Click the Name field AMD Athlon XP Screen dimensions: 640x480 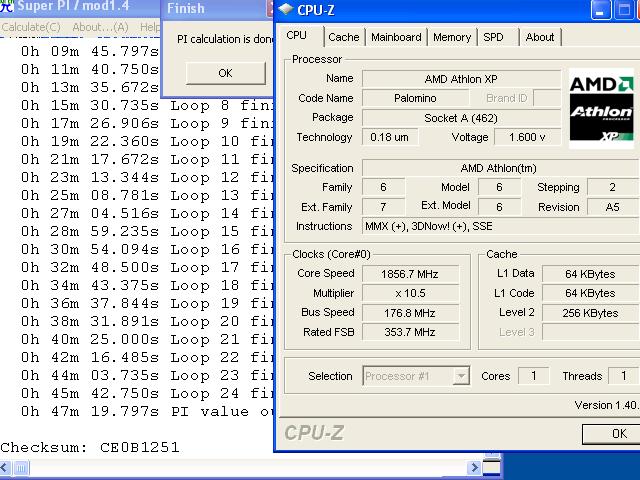pos(461,79)
